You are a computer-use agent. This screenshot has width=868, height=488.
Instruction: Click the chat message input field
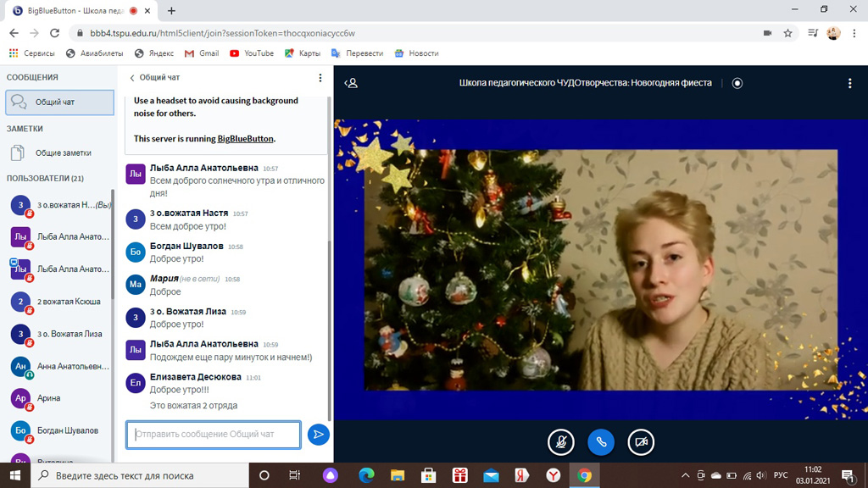pyautogui.click(x=213, y=435)
